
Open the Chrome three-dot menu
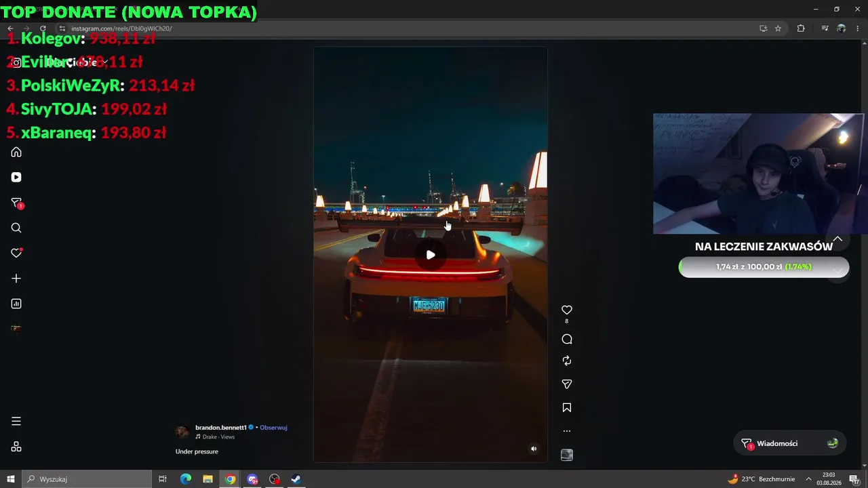(x=858, y=28)
